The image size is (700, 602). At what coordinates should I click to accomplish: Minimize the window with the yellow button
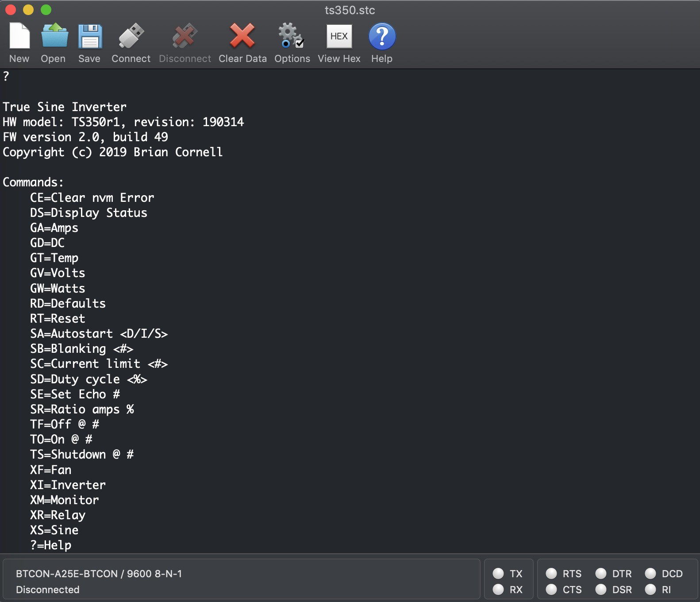click(x=28, y=10)
